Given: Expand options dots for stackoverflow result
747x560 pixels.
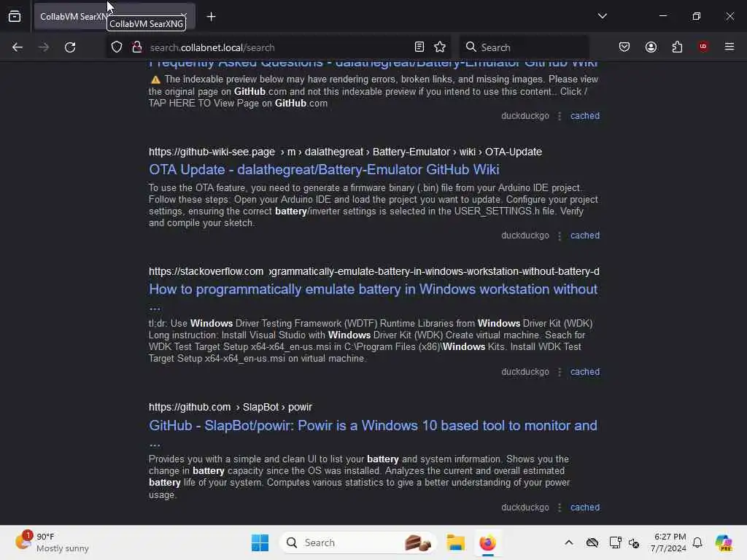Looking at the screenshot, I should click(560, 372).
